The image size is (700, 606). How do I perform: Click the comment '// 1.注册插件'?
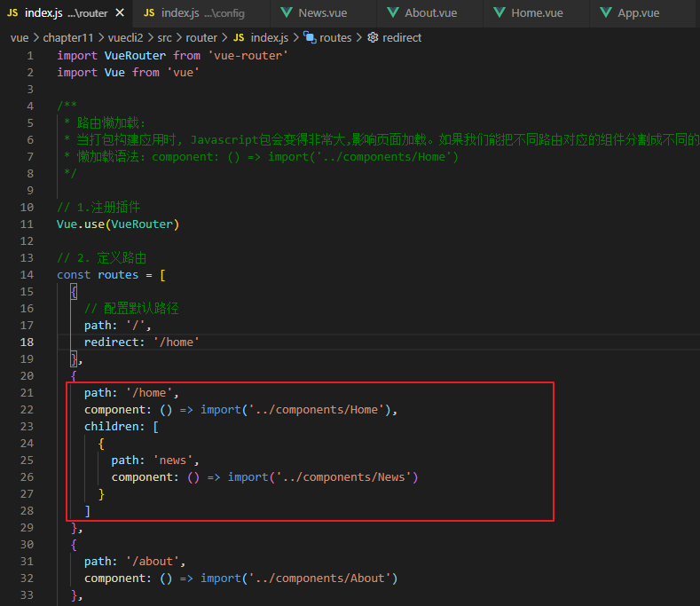[98, 208]
